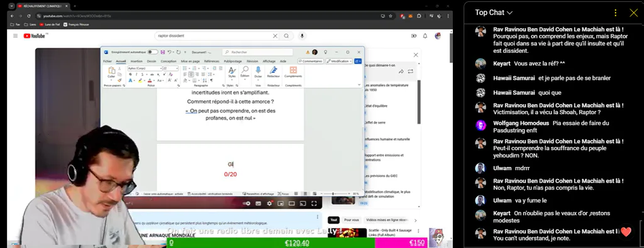Click the YouTube search magnifier button
This screenshot has height=248, width=644.
(286, 36)
